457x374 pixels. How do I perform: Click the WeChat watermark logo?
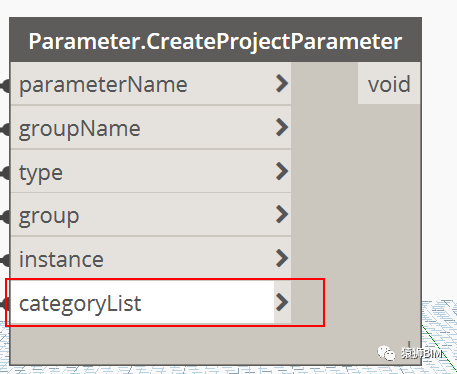click(x=386, y=353)
